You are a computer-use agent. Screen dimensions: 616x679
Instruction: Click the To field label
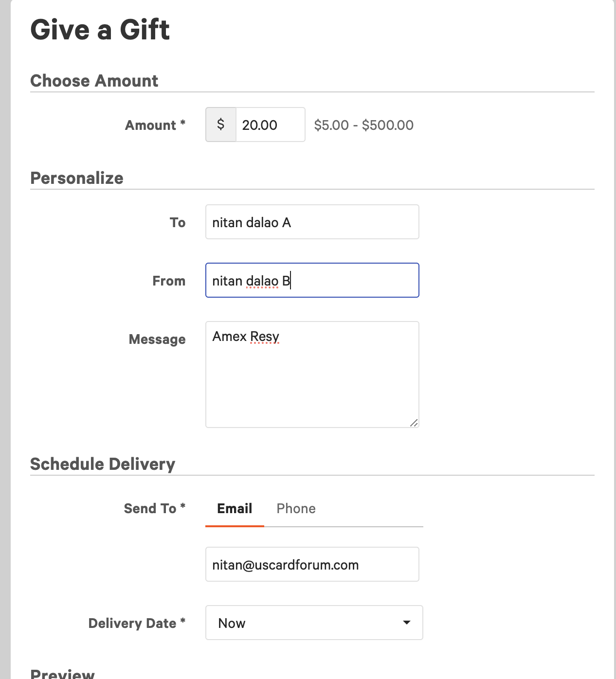(x=178, y=223)
